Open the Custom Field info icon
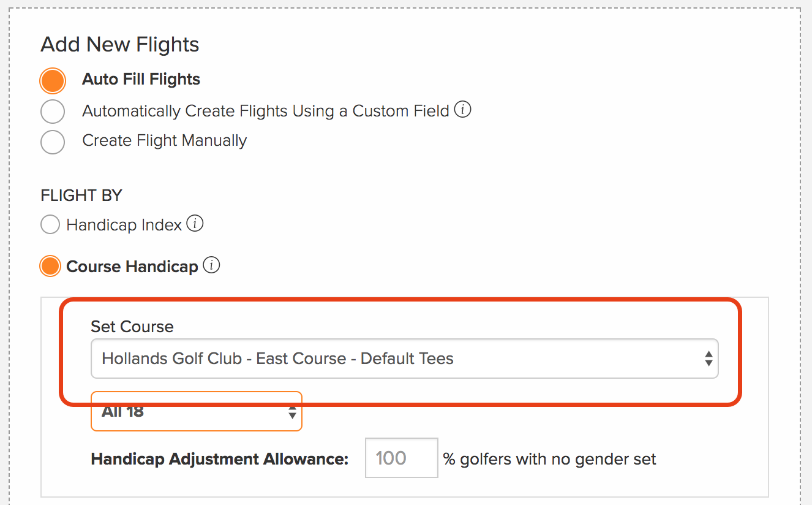Image resolution: width=812 pixels, height=505 pixels. coord(463,110)
